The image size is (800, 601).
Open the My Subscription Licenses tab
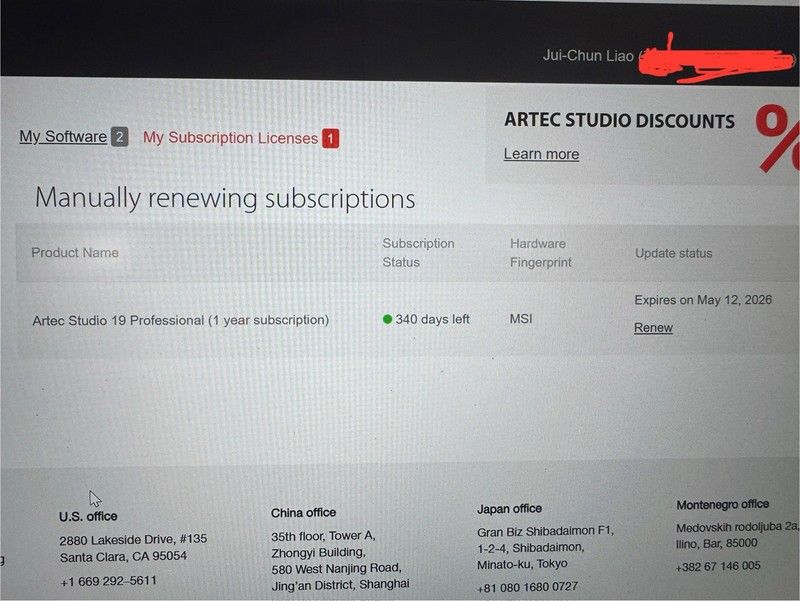[230, 138]
